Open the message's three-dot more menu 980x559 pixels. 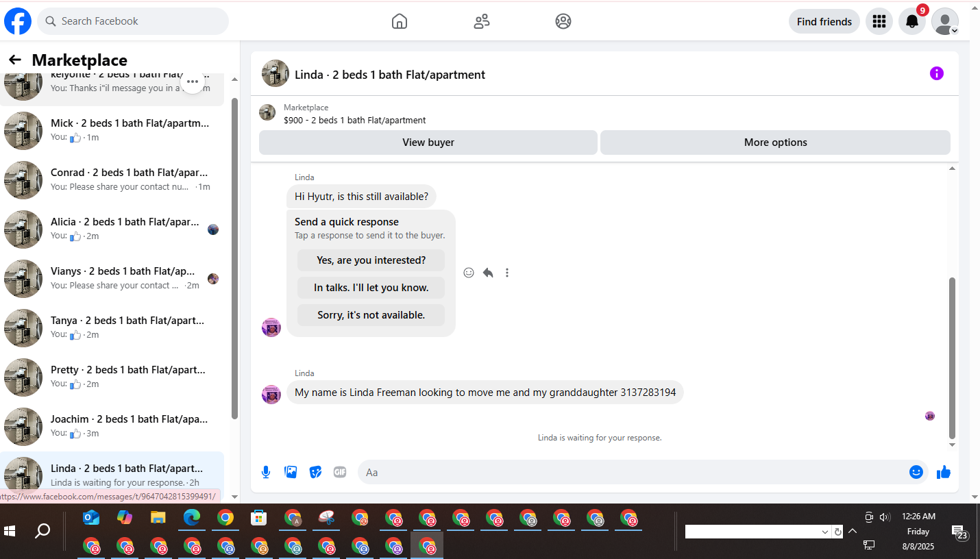tap(507, 273)
